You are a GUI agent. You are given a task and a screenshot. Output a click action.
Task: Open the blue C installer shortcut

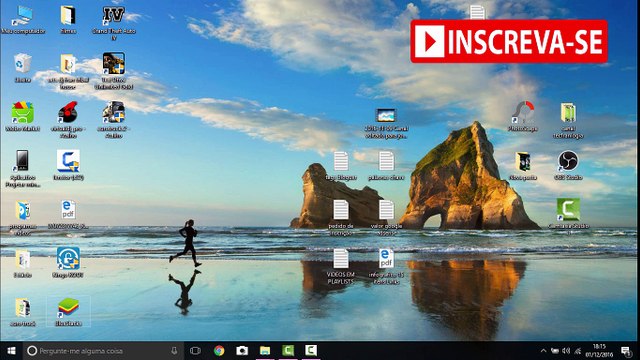68,165
